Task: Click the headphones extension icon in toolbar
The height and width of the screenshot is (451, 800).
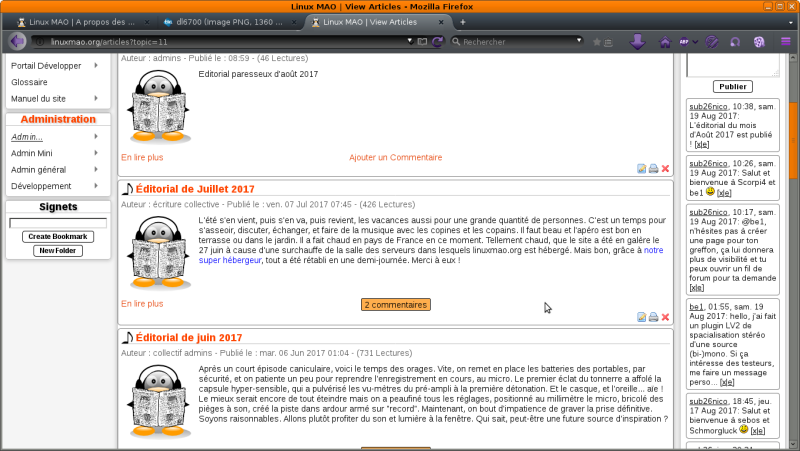Action: point(735,42)
